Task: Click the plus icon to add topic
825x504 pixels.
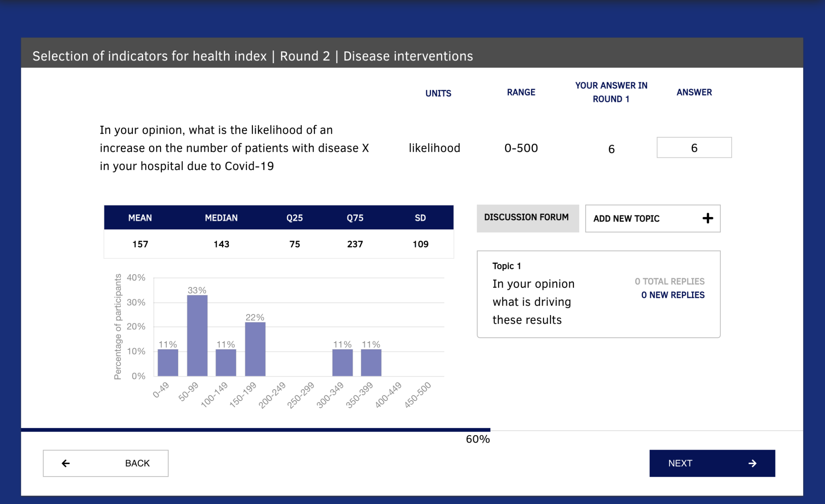Action: (707, 219)
